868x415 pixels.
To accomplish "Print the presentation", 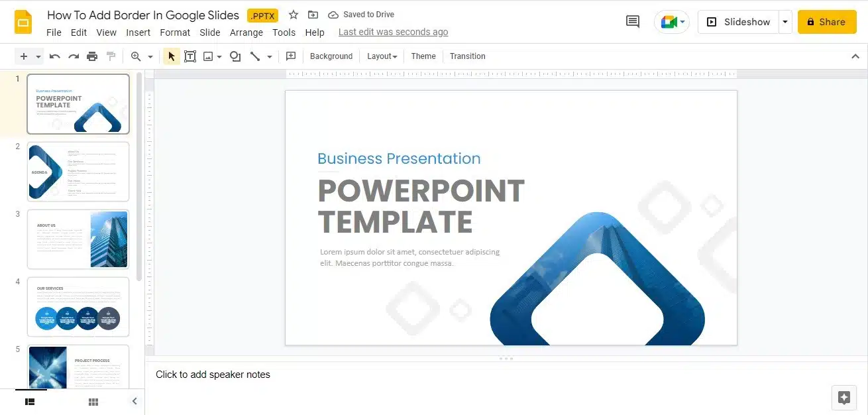I will click(x=92, y=56).
